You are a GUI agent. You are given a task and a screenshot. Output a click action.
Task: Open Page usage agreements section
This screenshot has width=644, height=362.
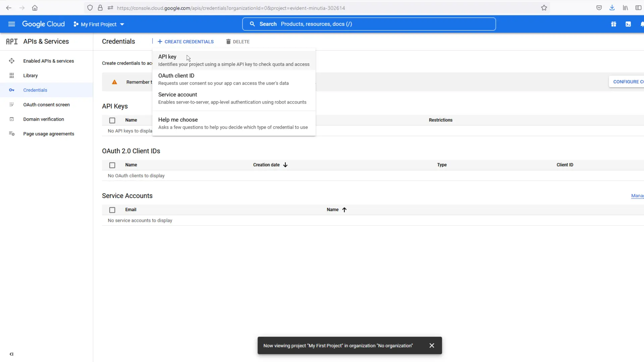pyautogui.click(x=49, y=134)
